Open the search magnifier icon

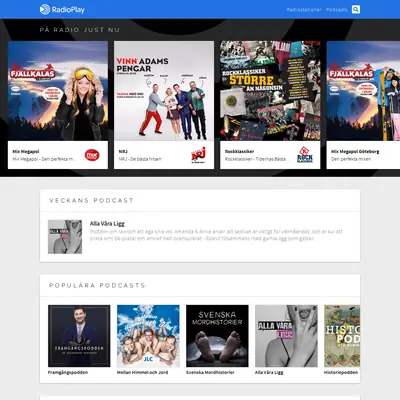(356, 9)
